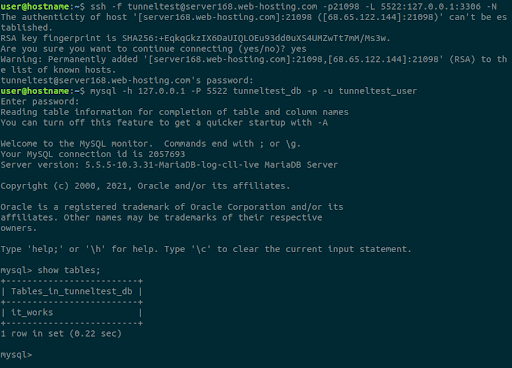The width and height of the screenshot is (512, 368).
Task: Click the ssh command on first line
Action: 293,6
